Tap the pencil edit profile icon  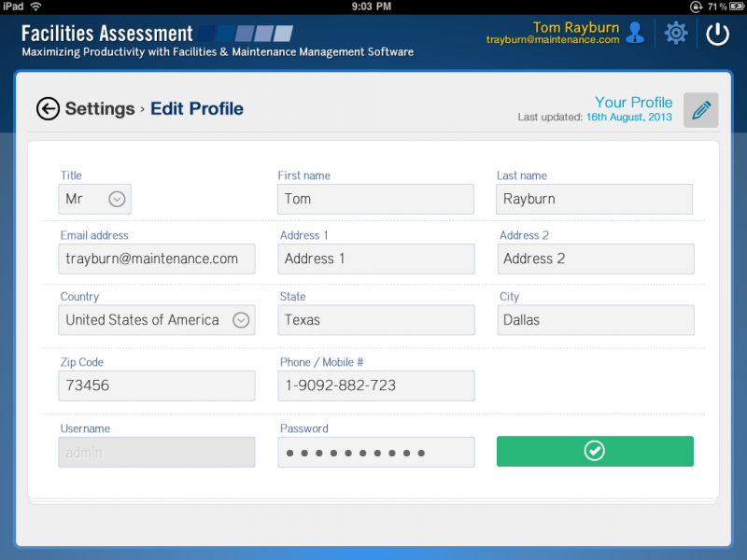(x=700, y=110)
